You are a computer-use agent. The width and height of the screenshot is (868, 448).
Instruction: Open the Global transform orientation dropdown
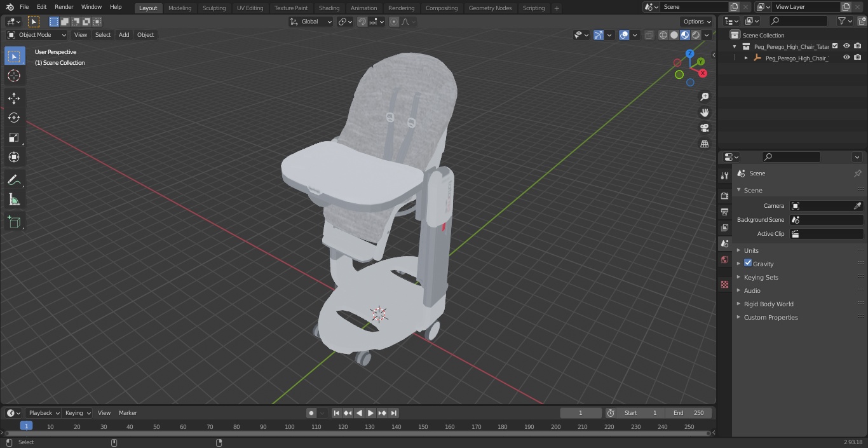[x=311, y=22]
